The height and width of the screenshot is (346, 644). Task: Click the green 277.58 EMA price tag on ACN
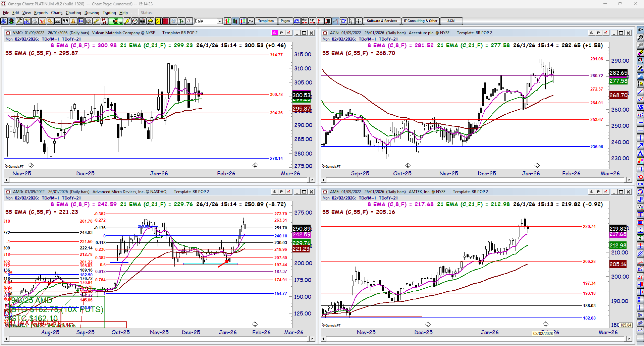(x=619, y=81)
